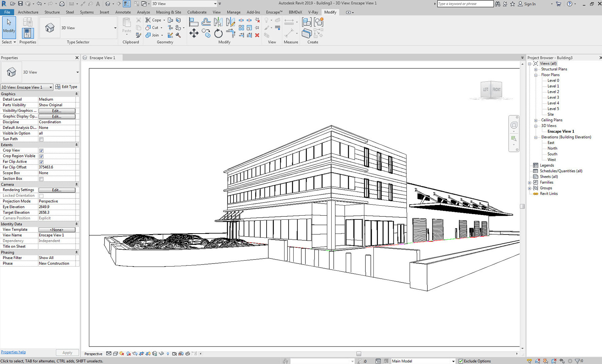This screenshot has width=602, height=364.
Task: Expand the Families tree node
Action: 530,182
